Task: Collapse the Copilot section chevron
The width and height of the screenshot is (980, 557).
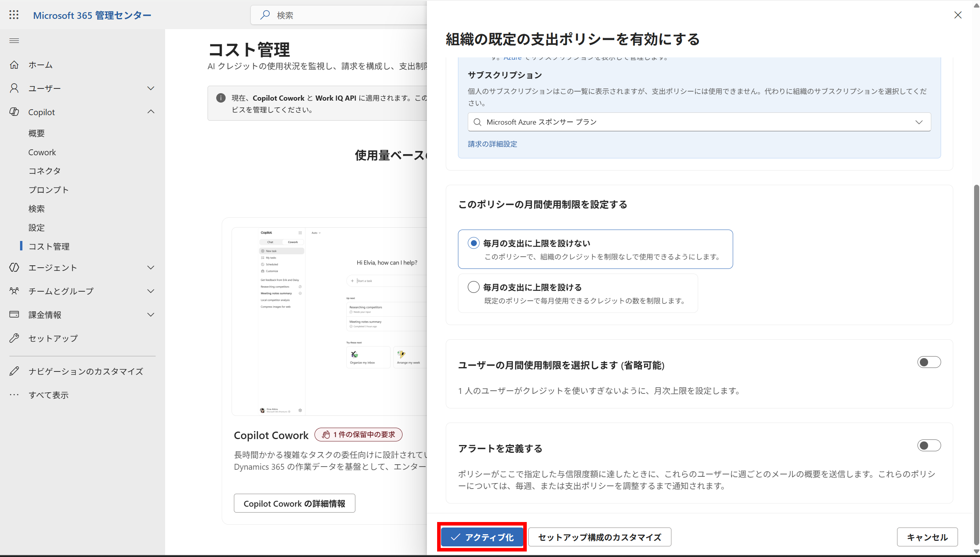Action: click(151, 112)
